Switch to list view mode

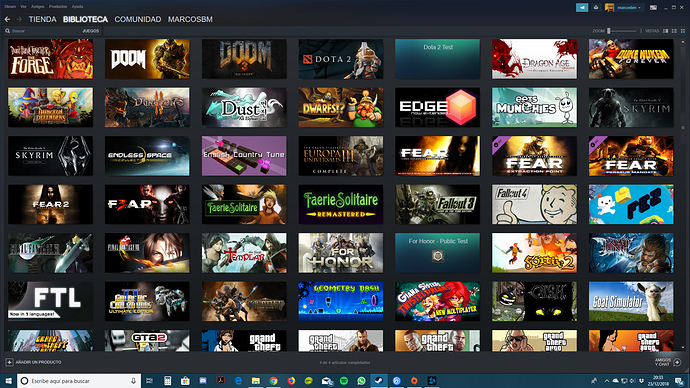pos(674,31)
